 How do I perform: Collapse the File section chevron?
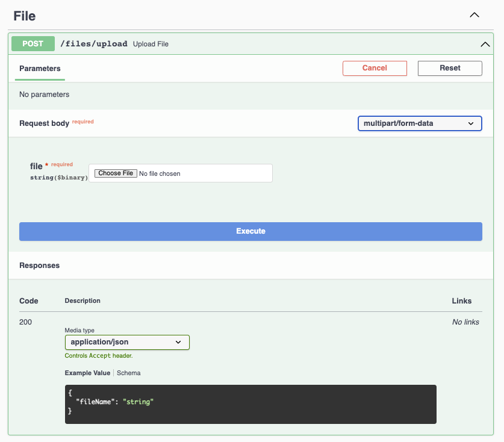(474, 15)
